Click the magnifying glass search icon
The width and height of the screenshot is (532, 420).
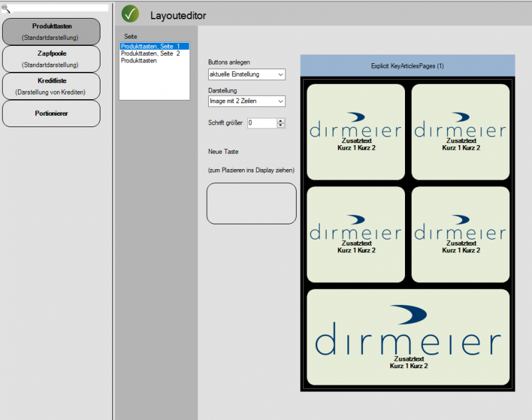(x=7, y=7)
